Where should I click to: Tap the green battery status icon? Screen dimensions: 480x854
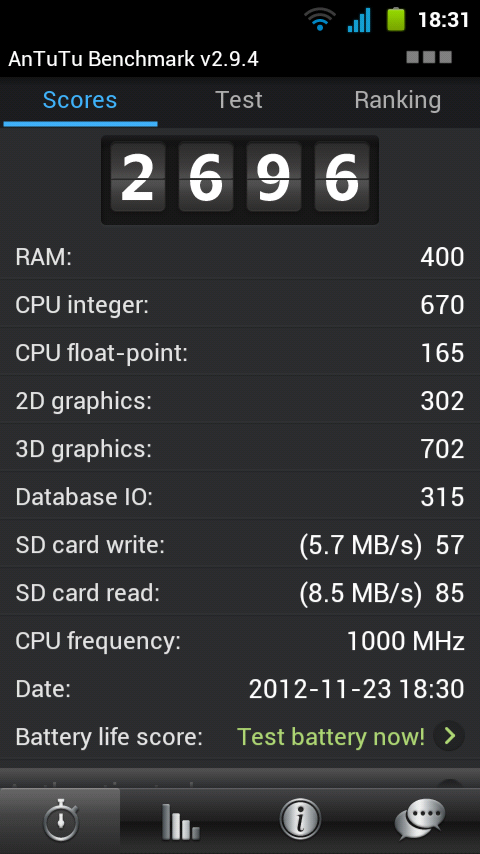coord(397,20)
